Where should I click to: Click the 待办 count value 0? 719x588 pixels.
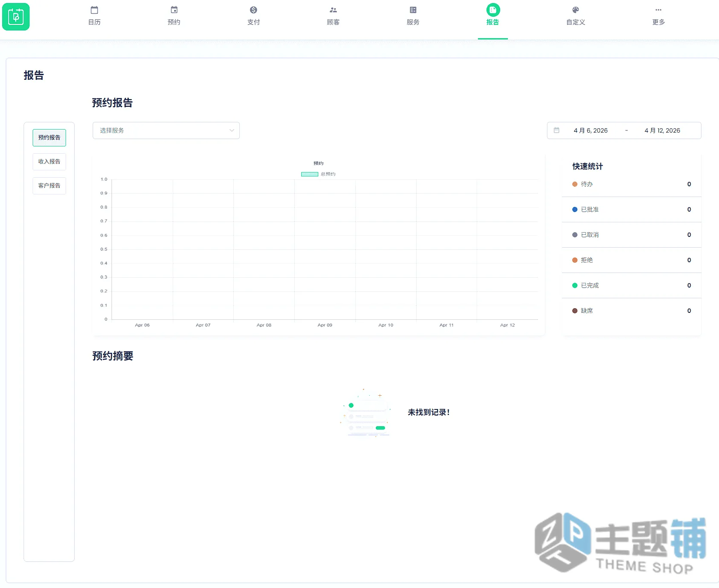point(689,184)
